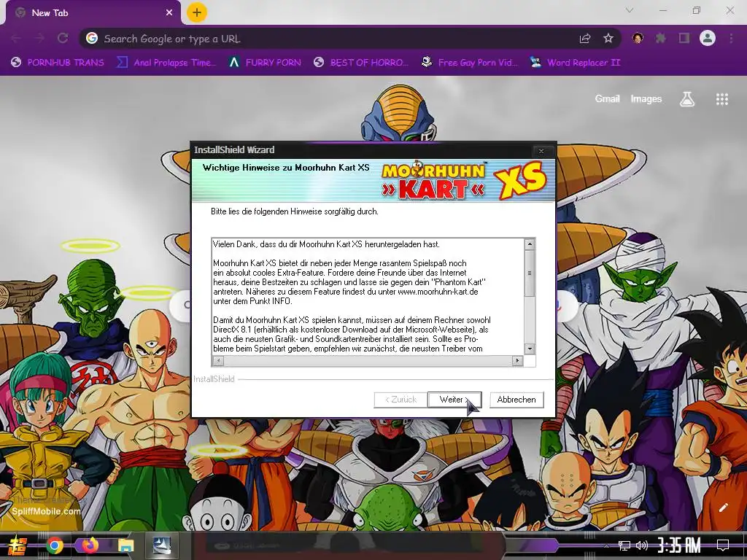Click the left arrow of horizontal scrollbar
The width and height of the screenshot is (747, 560).
pyautogui.click(x=217, y=360)
